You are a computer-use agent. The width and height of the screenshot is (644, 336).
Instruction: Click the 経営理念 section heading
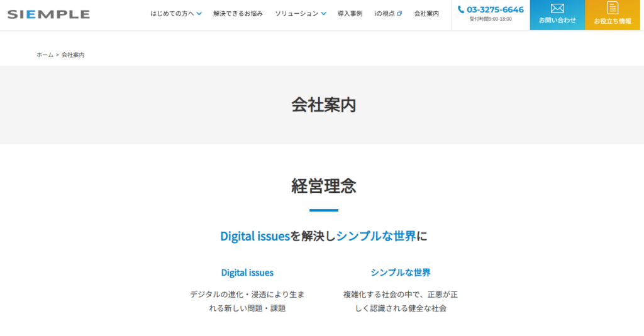coord(324,186)
